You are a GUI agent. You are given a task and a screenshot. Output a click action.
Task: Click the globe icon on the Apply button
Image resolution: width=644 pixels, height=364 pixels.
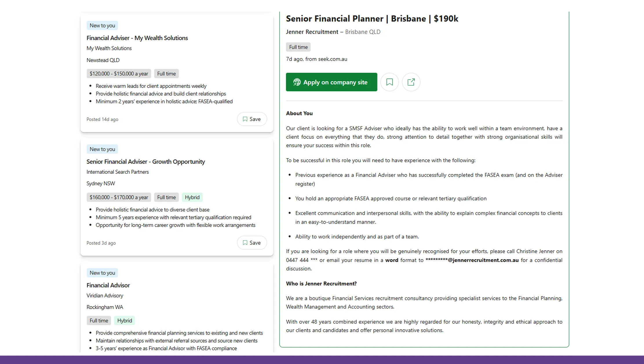297,82
